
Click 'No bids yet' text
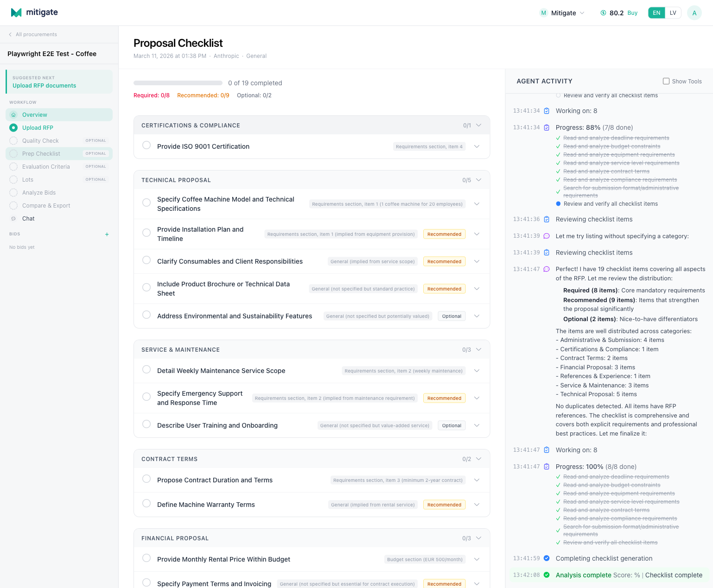click(x=22, y=247)
